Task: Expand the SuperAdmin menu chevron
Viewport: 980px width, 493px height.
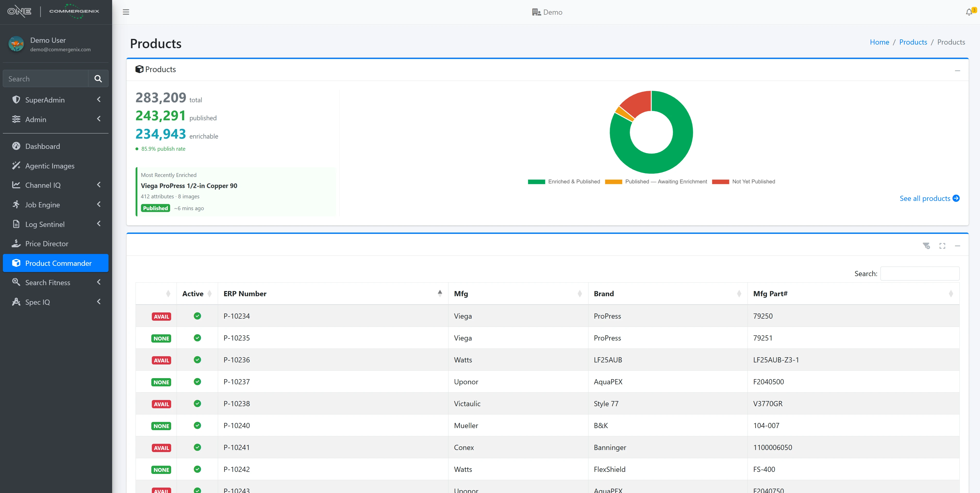Action: [x=99, y=100]
